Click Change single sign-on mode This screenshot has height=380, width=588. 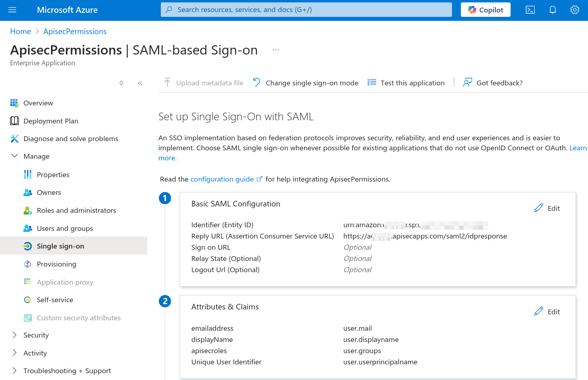pyautogui.click(x=306, y=83)
